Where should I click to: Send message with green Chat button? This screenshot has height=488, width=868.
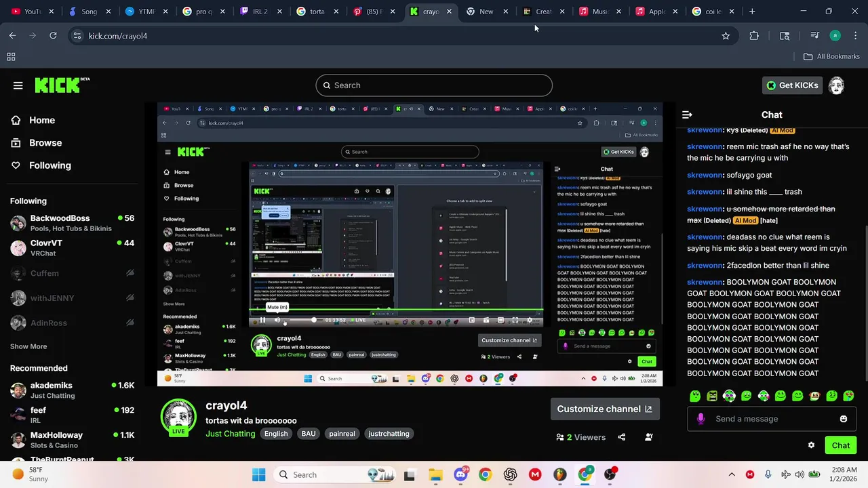point(841,445)
